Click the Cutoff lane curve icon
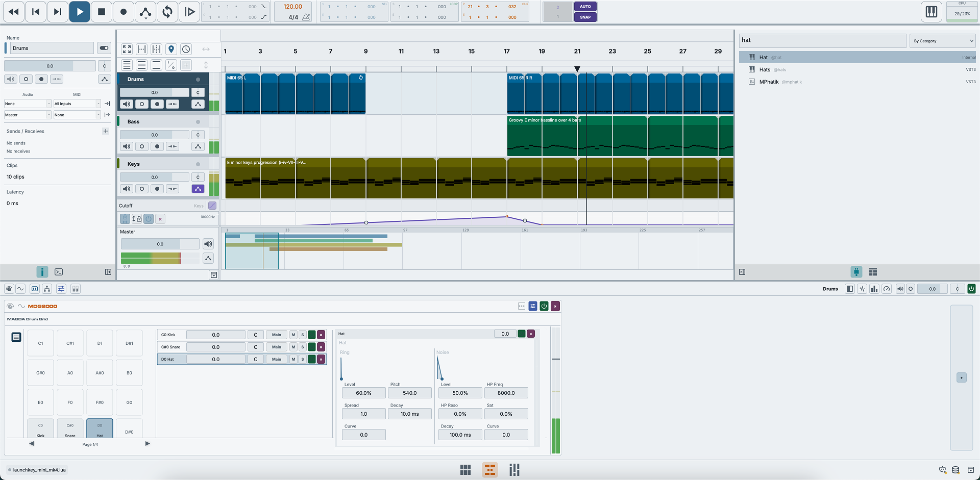 pos(212,206)
